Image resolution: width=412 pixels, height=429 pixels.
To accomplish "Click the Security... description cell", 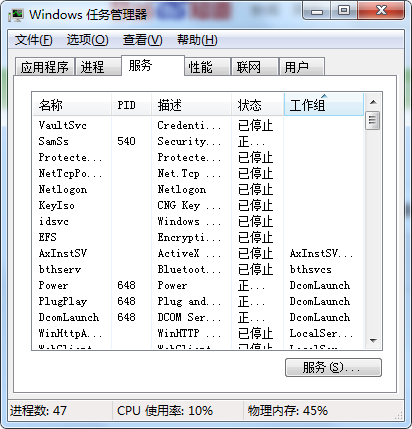I will click(x=189, y=141).
